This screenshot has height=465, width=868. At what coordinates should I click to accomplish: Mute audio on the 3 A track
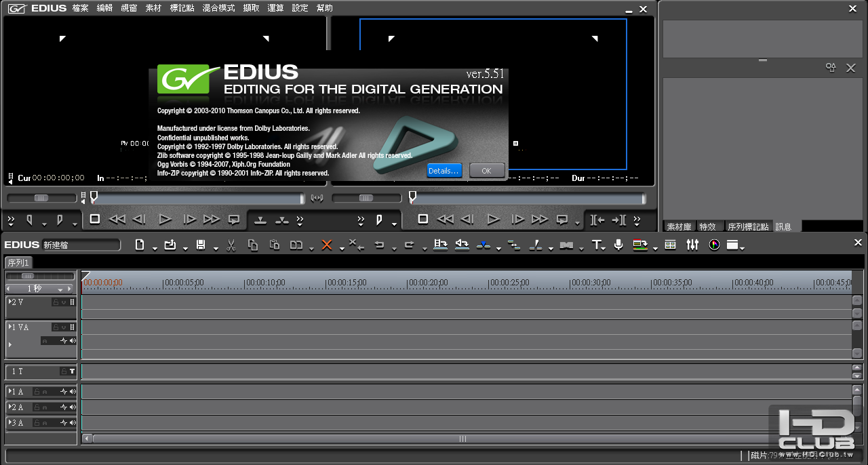tap(72, 423)
